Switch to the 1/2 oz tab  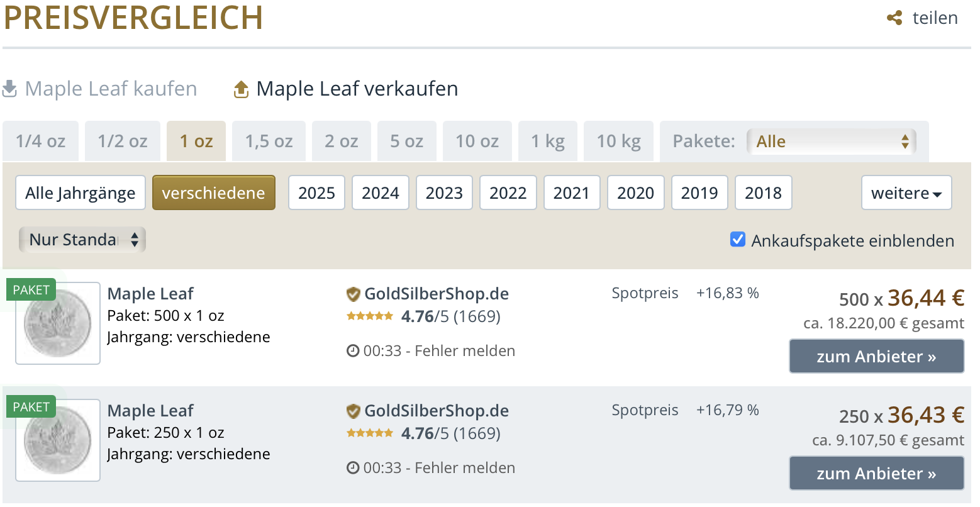pos(123,142)
